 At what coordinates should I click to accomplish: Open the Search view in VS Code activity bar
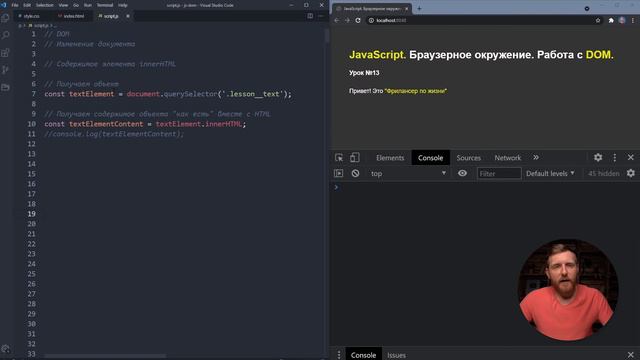coord(5,35)
